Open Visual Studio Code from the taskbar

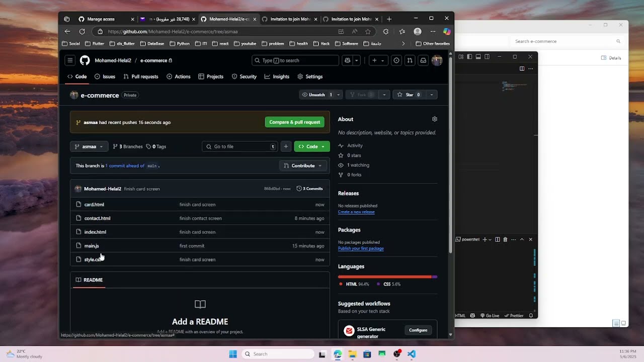(x=412, y=354)
